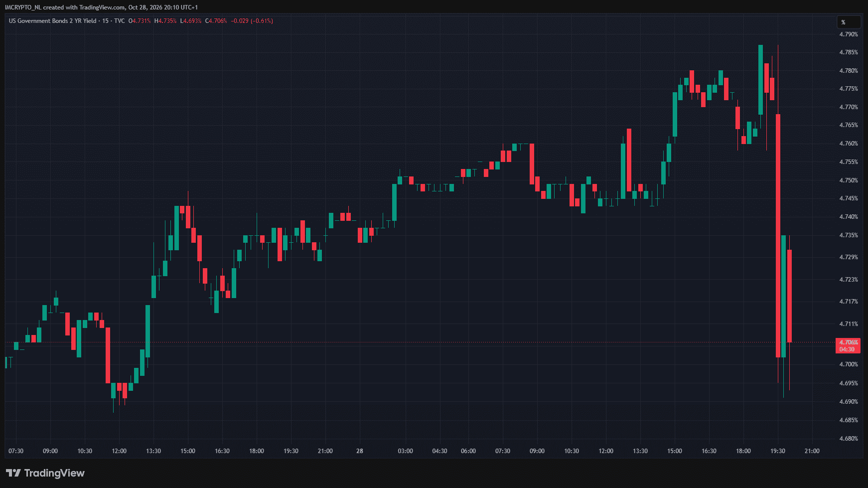Screen dimensions: 868x488
Task: Click the 06:00 time axis label
Action: [x=468, y=451]
